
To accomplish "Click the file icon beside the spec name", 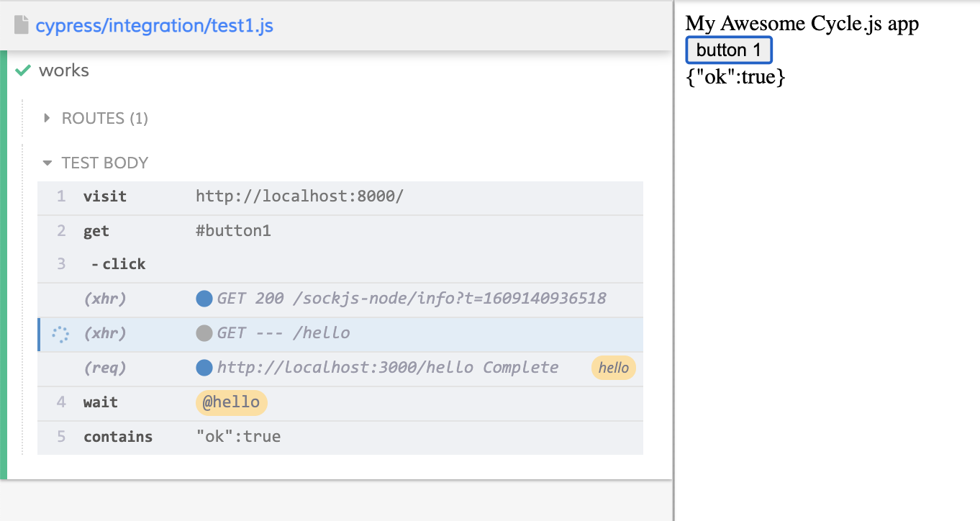I will point(22,24).
